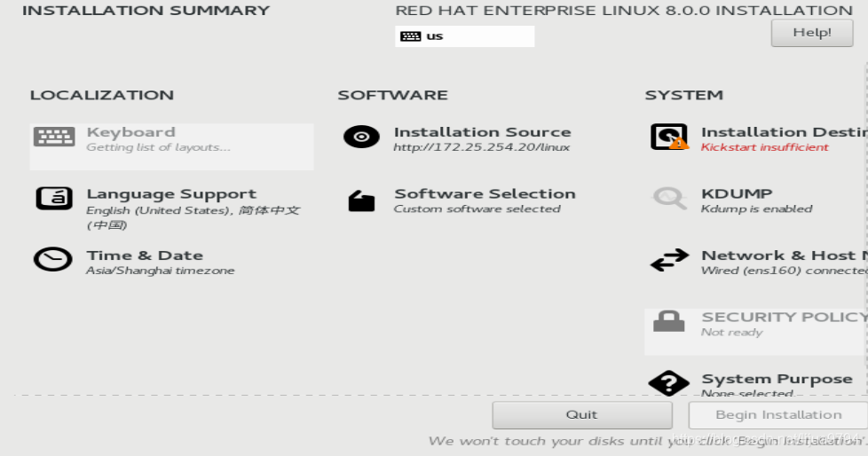Image resolution: width=868 pixels, height=456 pixels.
Task: Click 'Kdump is enabled' text
Action: tap(757, 209)
